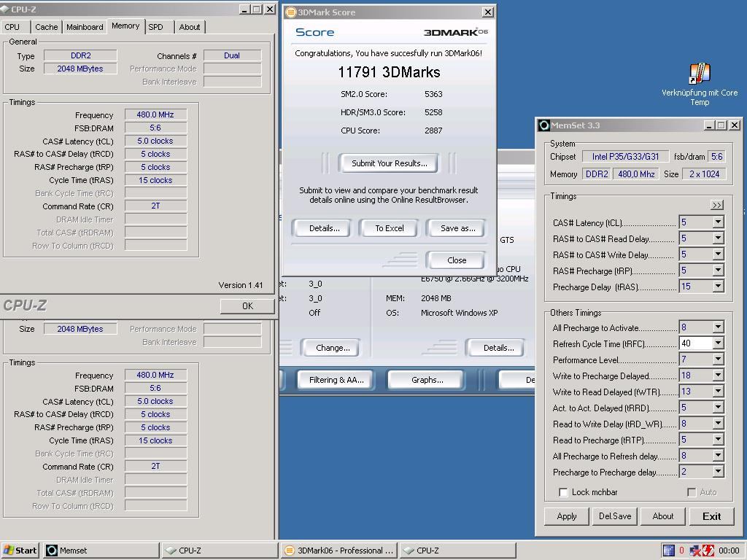Click the 00:00 taskbar clock

click(x=729, y=551)
